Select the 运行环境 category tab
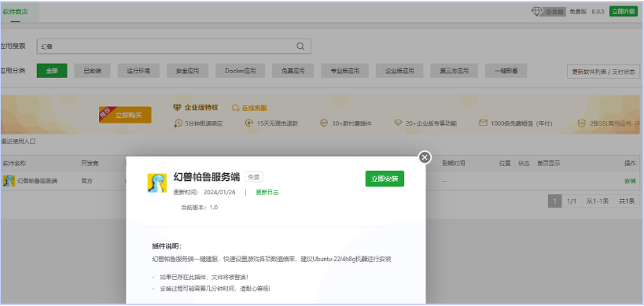644x306 pixels. click(138, 71)
